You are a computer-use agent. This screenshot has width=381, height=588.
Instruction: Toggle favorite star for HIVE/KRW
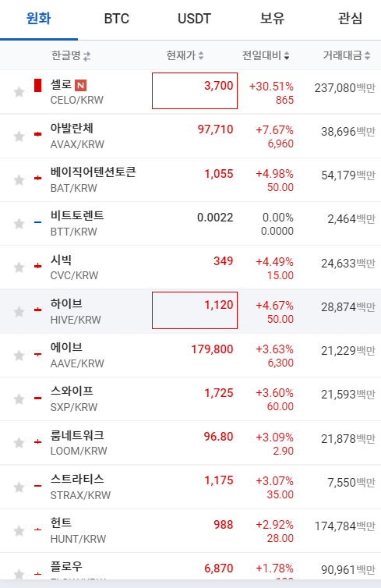click(19, 311)
